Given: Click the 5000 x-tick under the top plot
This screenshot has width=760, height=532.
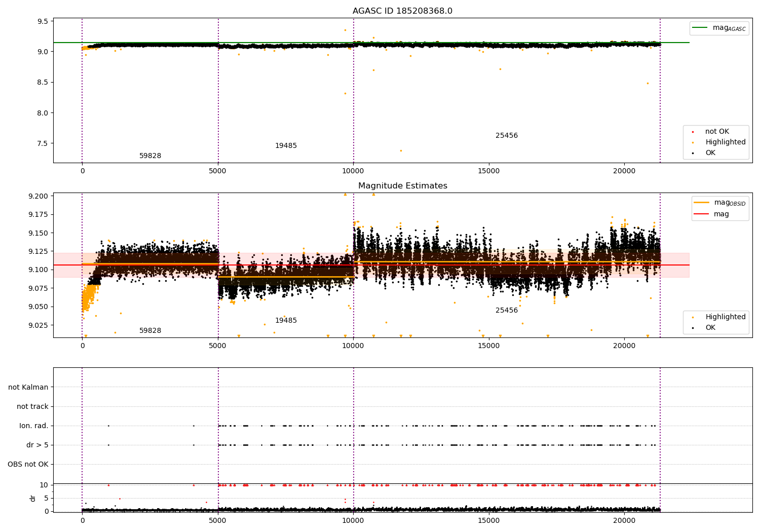Looking at the screenshot, I should (218, 171).
